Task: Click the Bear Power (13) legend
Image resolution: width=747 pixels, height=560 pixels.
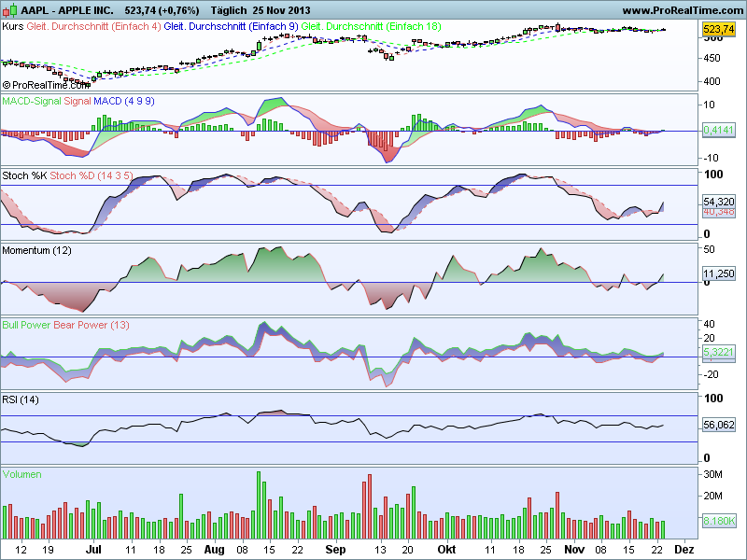Action: point(92,325)
